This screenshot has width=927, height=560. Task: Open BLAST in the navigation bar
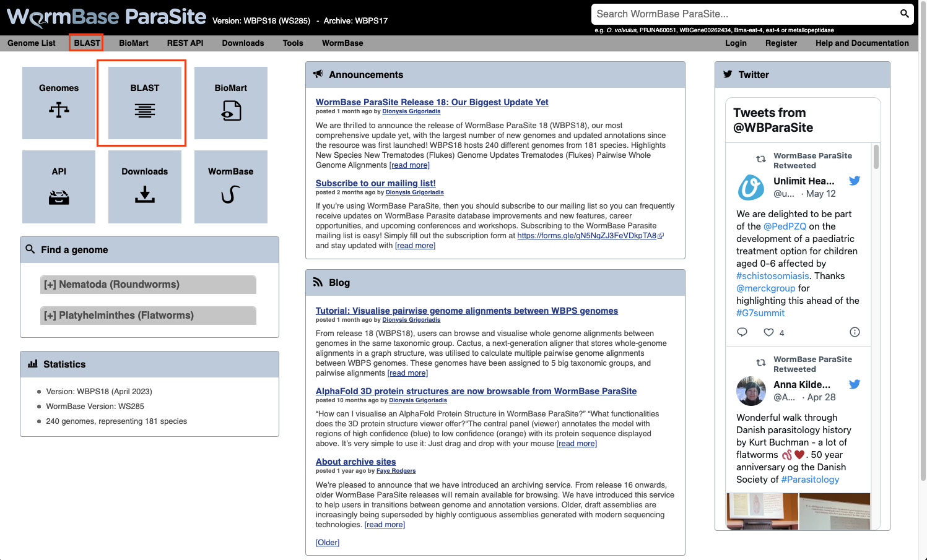pyautogui.click(x=87, y=43)
